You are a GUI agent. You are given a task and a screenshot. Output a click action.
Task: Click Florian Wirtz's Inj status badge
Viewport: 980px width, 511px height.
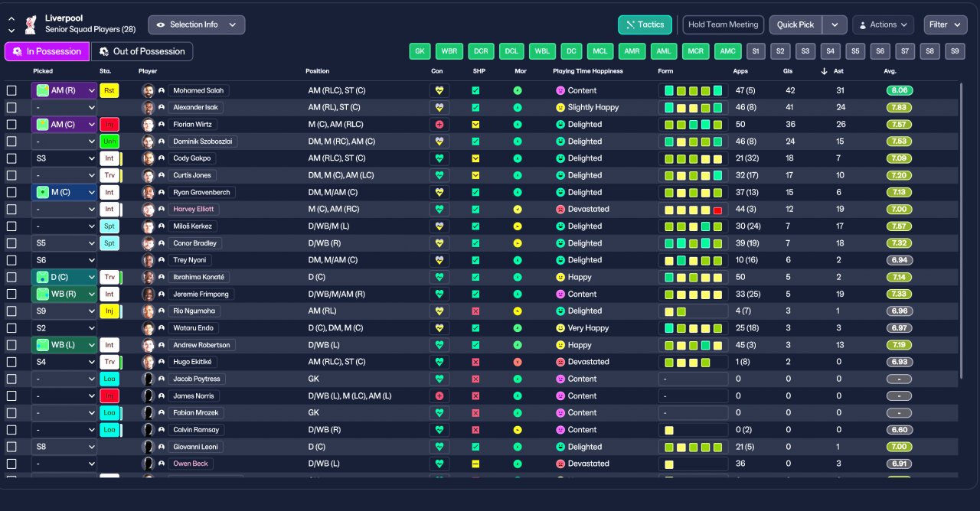coord(109,124)
